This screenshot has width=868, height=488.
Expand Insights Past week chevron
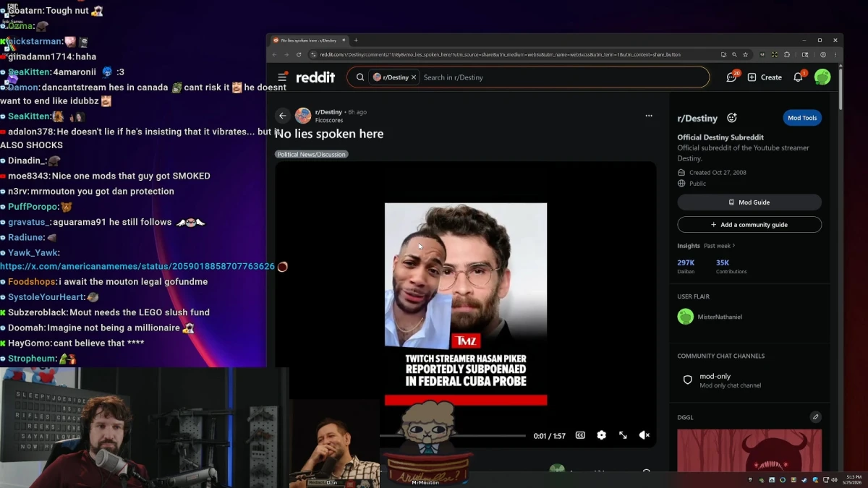click(x=733, y=246)
